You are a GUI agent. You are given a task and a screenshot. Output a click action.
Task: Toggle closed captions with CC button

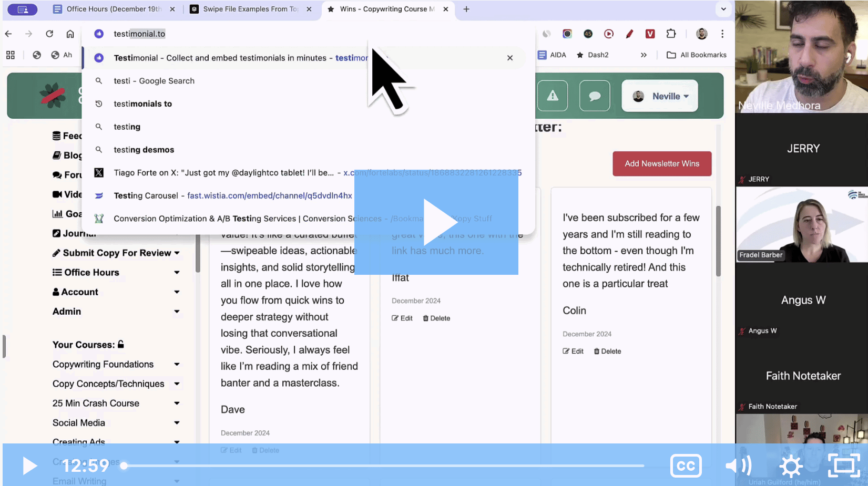(686, 466)
